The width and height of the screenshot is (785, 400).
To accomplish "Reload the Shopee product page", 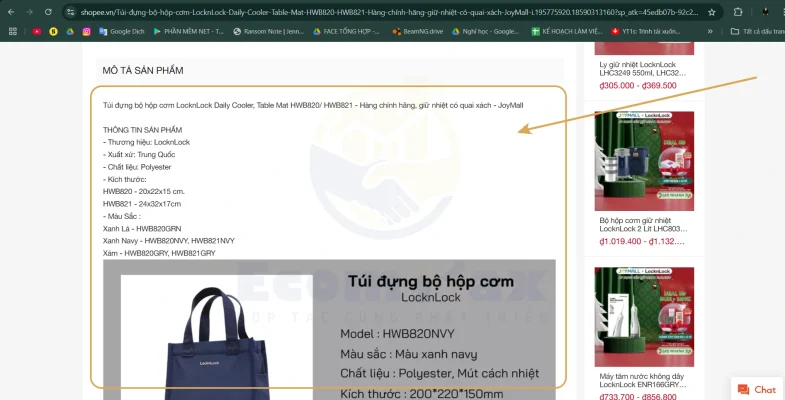I will pyautogui.click(x=48, y=12).
